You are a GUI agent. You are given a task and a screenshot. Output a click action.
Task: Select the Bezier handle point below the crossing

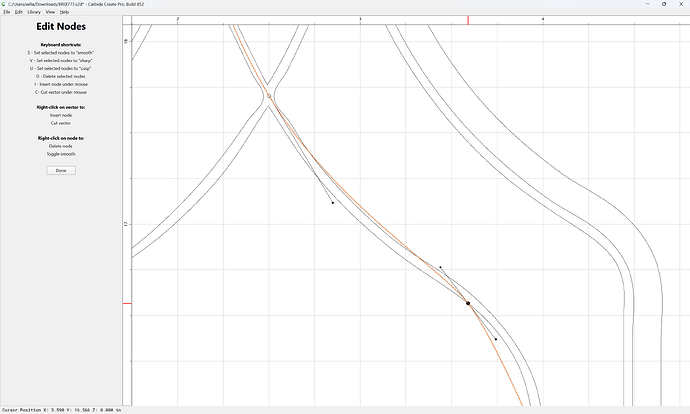[x=333, y=203]
